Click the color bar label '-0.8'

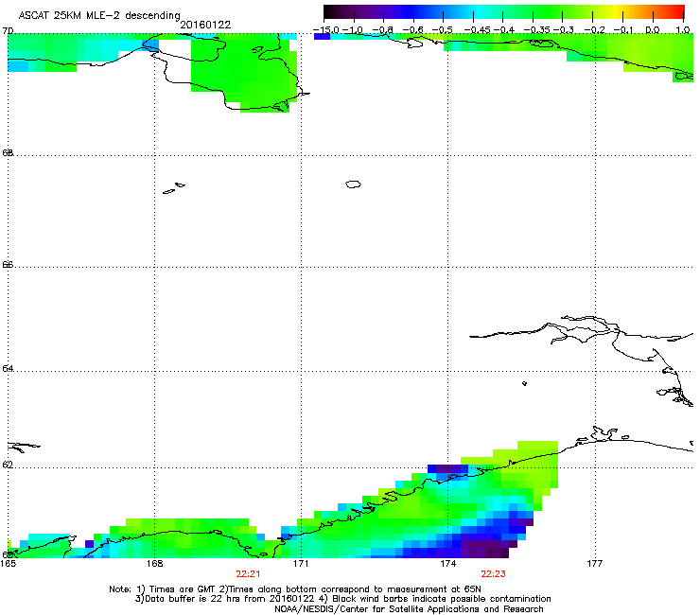click(x=382, y=29)
